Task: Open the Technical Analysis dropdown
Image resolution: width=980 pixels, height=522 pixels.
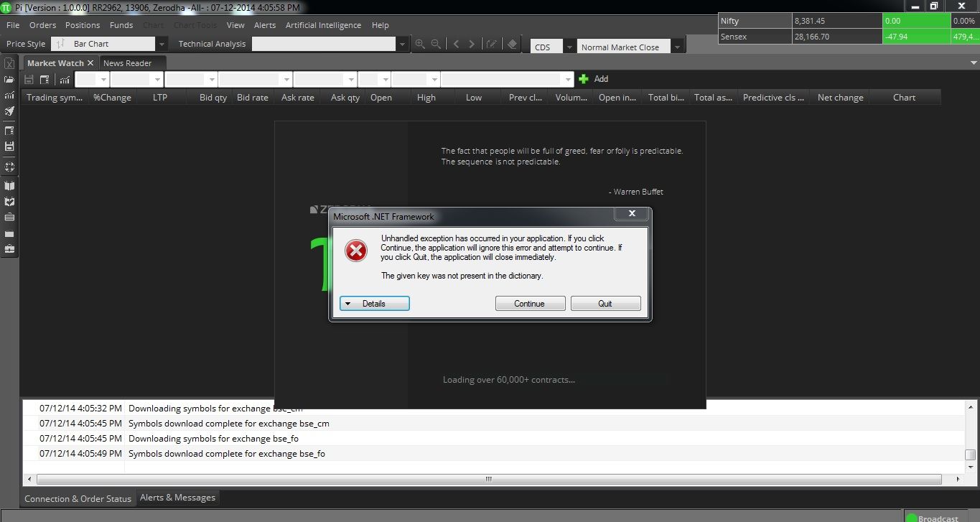Action: point(402,44)
